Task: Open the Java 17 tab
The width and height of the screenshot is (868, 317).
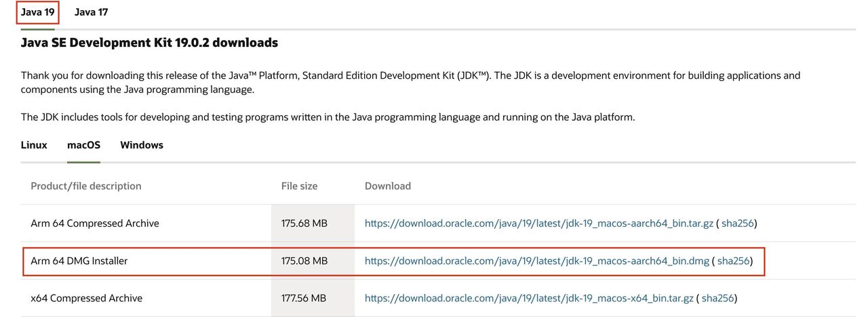Action: pyautogui.click(x=91, y=12)
